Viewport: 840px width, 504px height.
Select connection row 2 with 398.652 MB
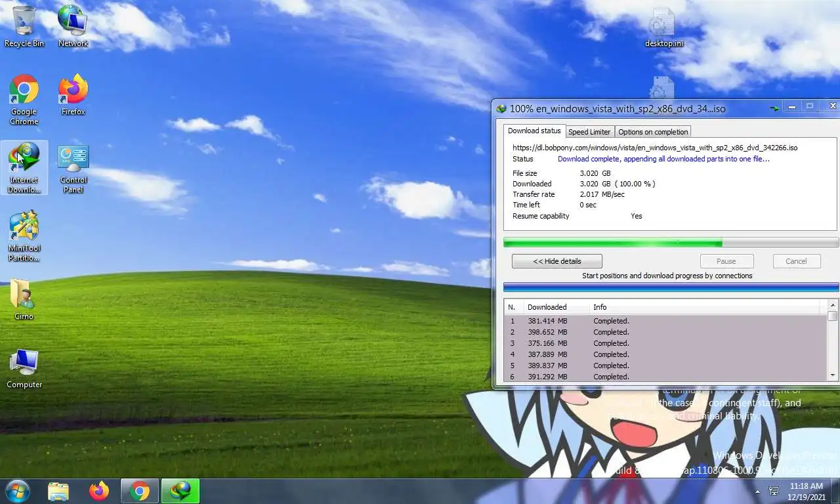click(x=666, y=332)
